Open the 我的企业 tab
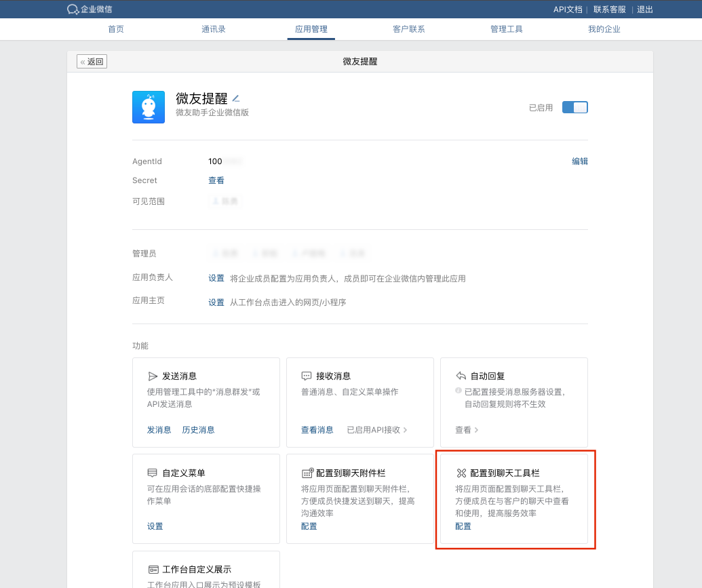702x588 pixels. (604, 29)
